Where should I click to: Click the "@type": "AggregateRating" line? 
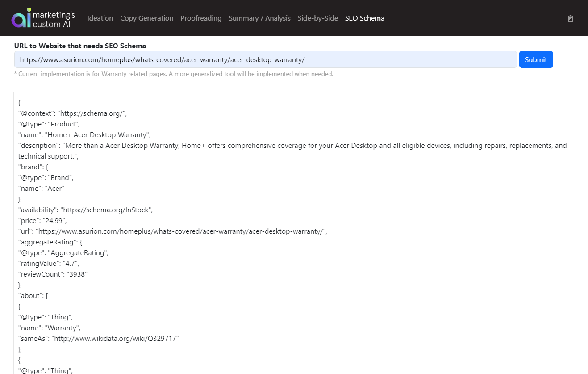point(63,253)
